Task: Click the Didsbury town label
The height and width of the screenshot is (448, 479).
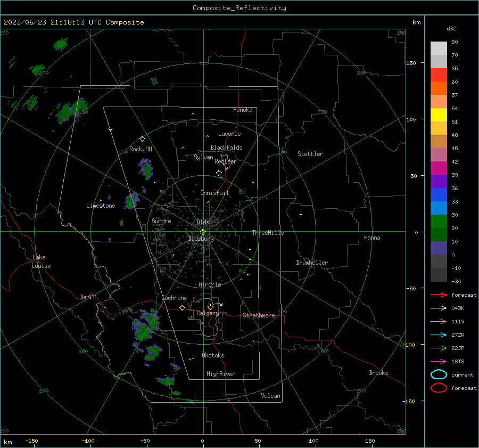Action: [x=201, y=239]
